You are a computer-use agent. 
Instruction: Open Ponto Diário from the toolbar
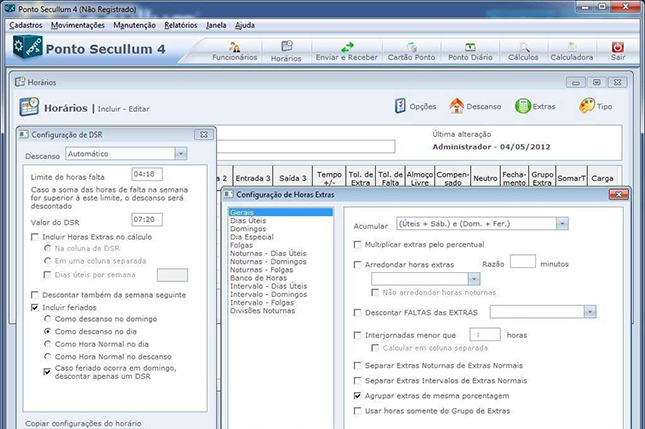(x=470, y=51)
